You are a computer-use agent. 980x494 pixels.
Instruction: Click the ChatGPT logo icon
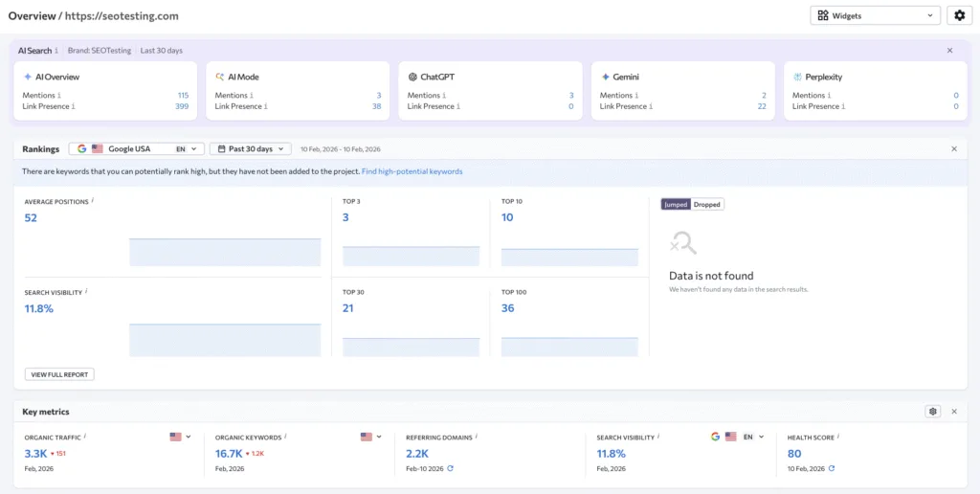point(412,77)
